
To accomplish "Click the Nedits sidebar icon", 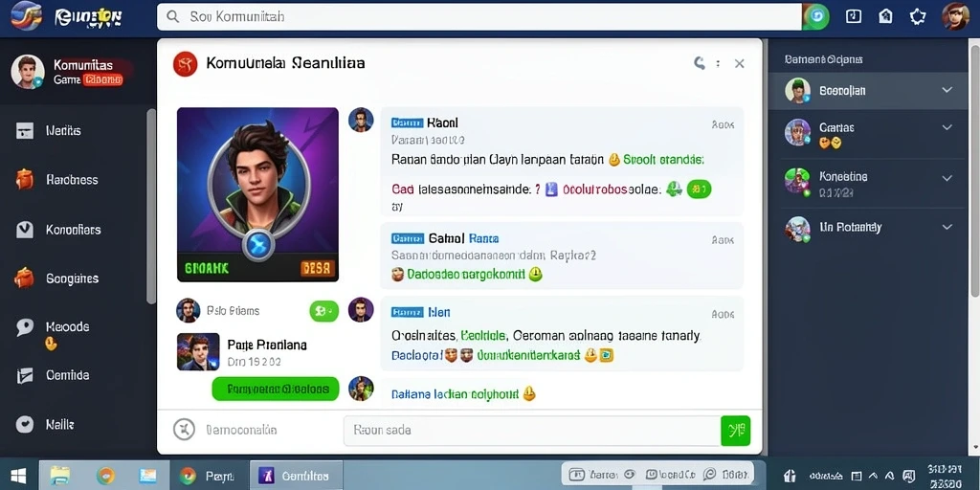I will (x=24, y=130).
